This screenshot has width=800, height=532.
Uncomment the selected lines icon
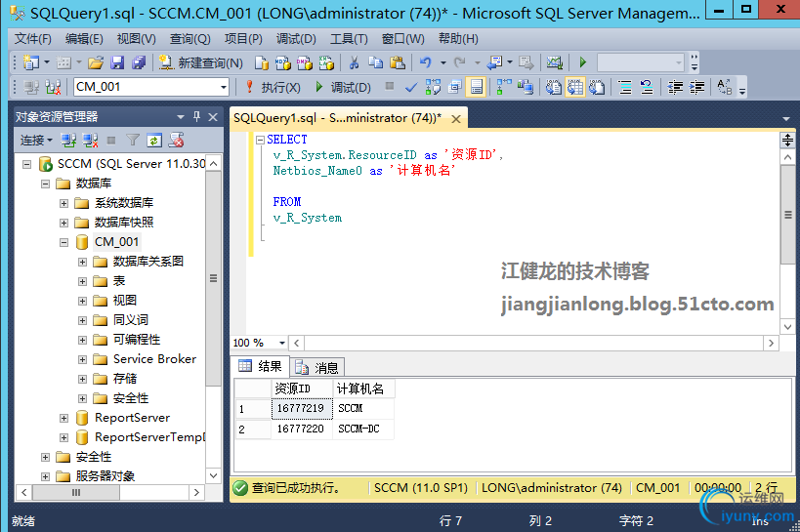pyautogui.click(x=647, y=87)
